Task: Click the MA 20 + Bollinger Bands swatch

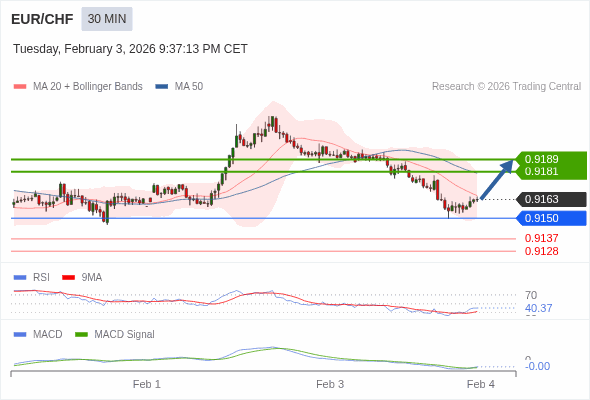Action: pyautogui.click(x=20, y=87)
